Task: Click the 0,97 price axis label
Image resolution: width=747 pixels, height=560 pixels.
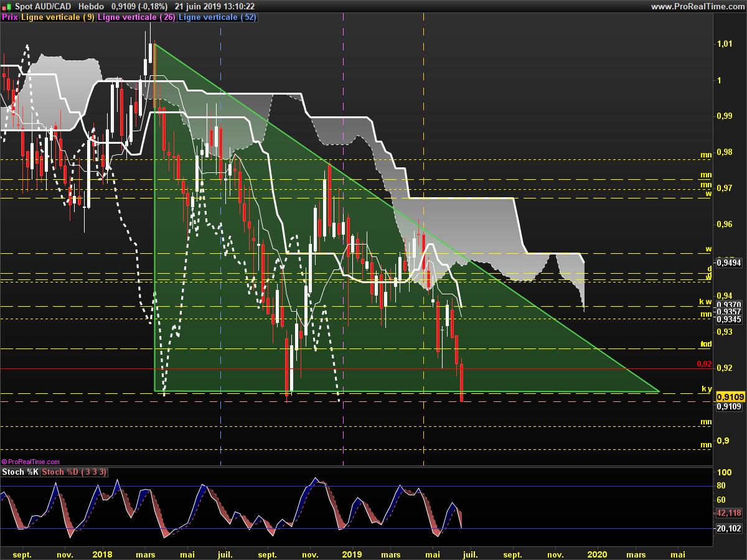Action: (x=725, y=189)
